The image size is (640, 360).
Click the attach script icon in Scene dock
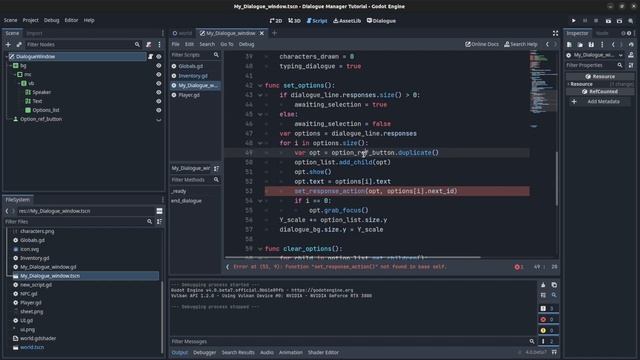point(149,44)
